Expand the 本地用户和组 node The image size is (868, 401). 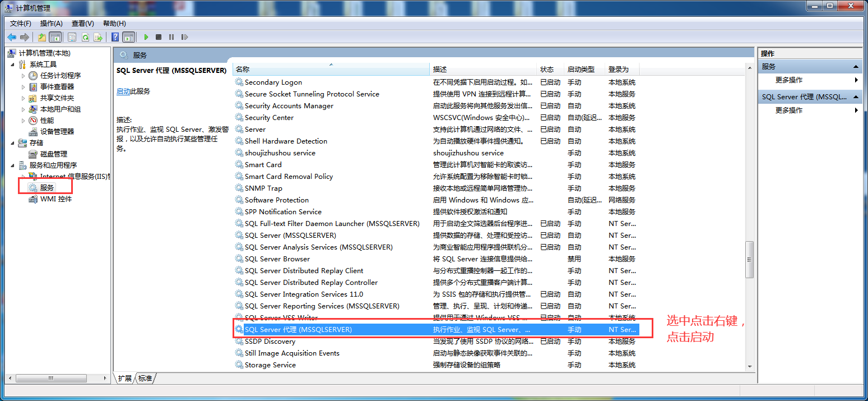click(23, 109)
